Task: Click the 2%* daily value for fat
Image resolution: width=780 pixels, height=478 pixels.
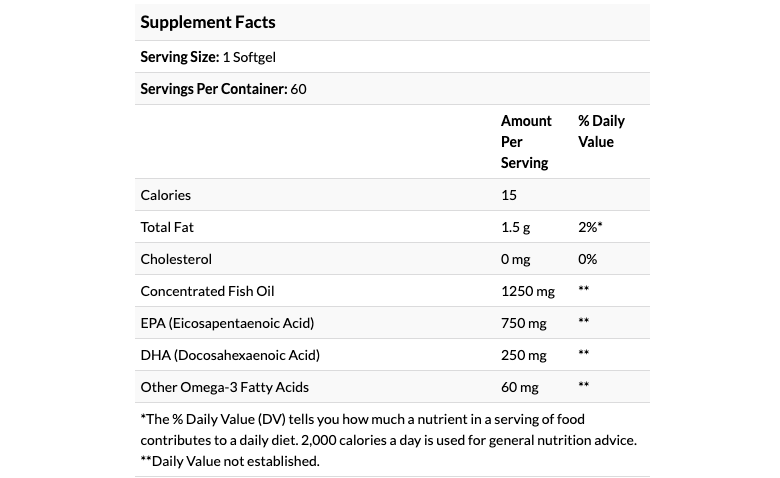Action: [590, 227]
